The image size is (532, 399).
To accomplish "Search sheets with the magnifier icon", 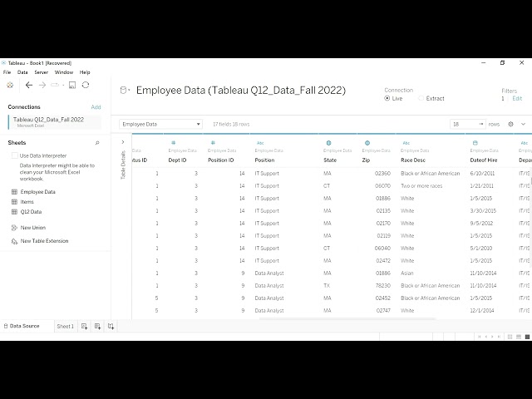I will point(97,143).
